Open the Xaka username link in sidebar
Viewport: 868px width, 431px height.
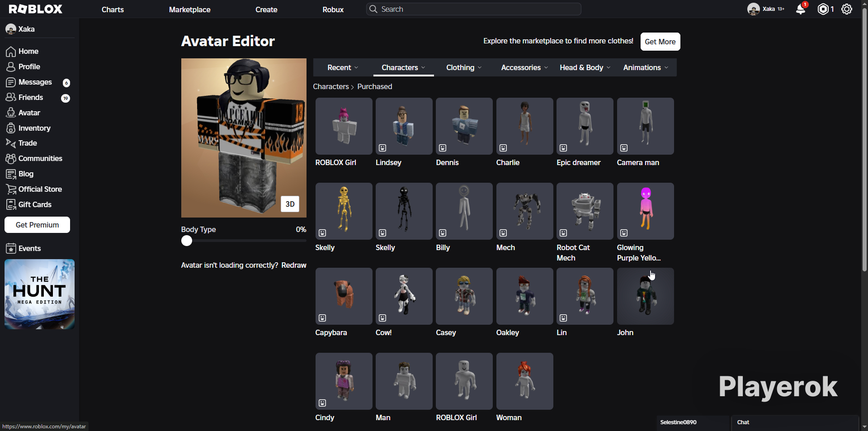(x=27, y=29)
